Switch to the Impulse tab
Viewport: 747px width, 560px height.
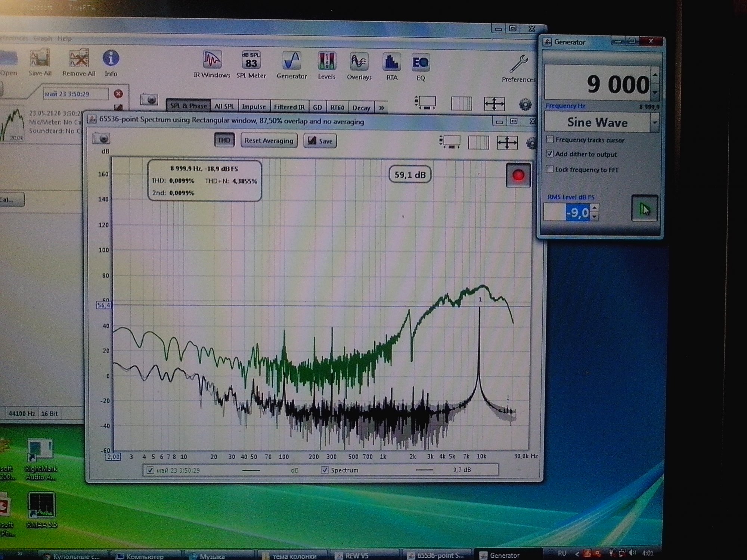coord(254,107)
